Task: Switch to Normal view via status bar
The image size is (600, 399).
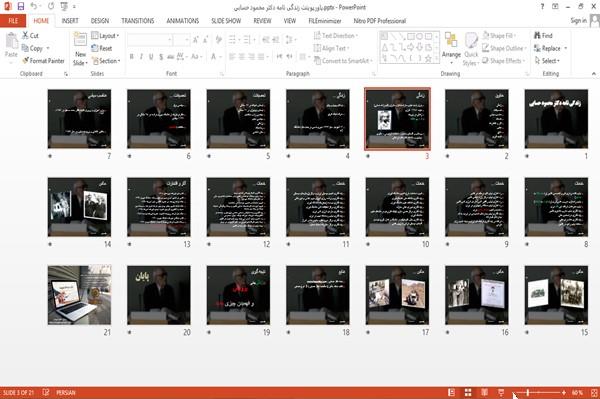Action: [452, 392]
